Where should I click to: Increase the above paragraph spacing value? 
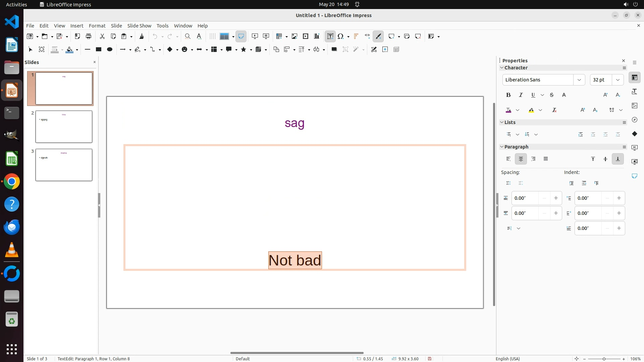[556, 198]
